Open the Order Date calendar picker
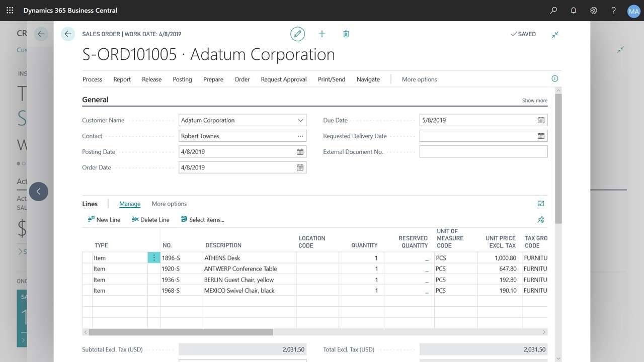This screenshot has height=362, width=644. (x=300, y=167)
